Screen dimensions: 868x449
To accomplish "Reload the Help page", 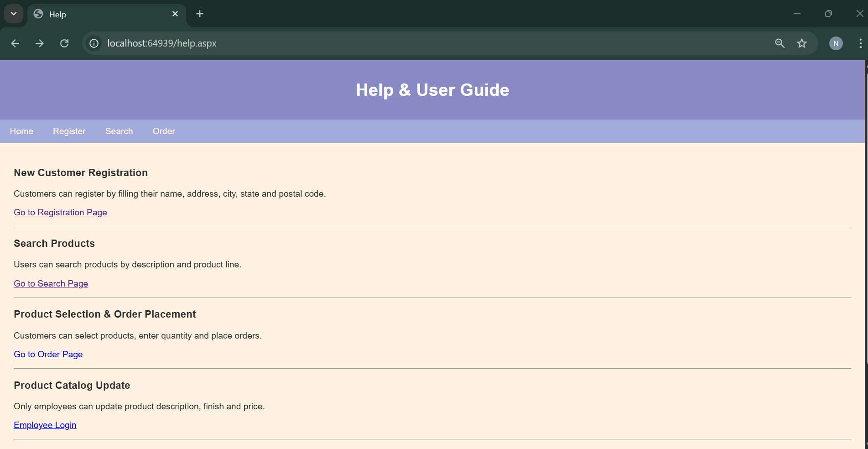I will [64, 43].
